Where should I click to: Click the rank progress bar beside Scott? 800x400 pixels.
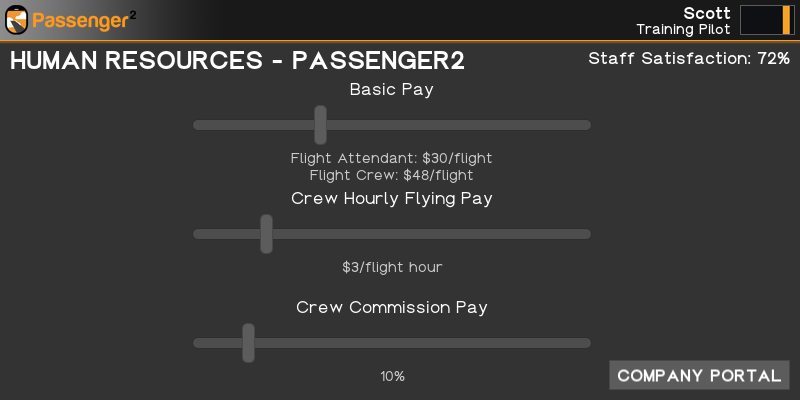pyautogui.click(x=760, y=20)
